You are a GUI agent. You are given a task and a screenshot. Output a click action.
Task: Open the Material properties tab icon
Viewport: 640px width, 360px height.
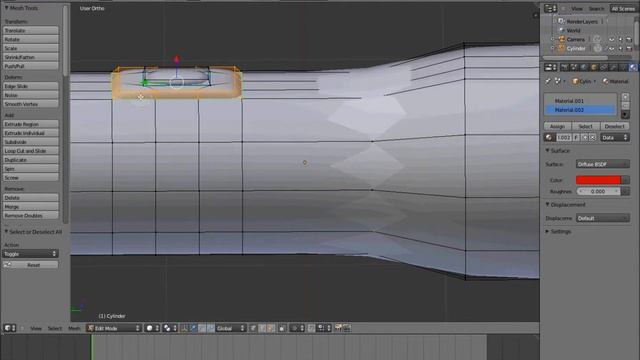point(633,67)
